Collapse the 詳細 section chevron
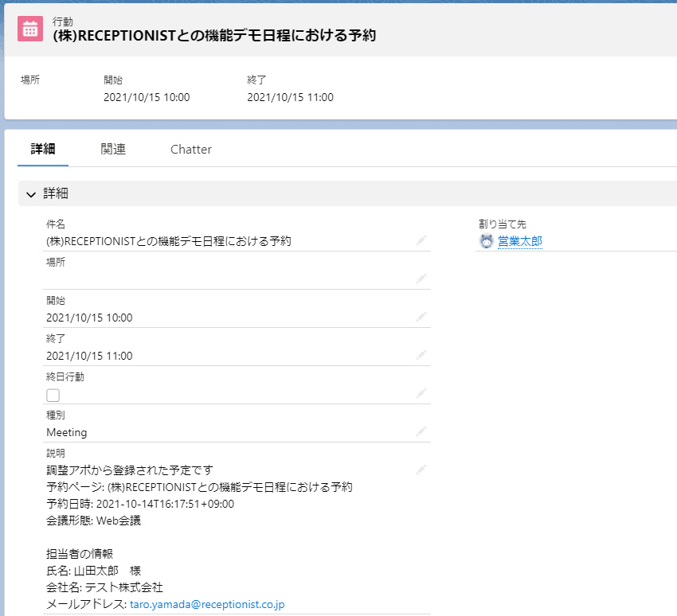Viewport: 677px width, 616px height. click(x=31, y=194)
